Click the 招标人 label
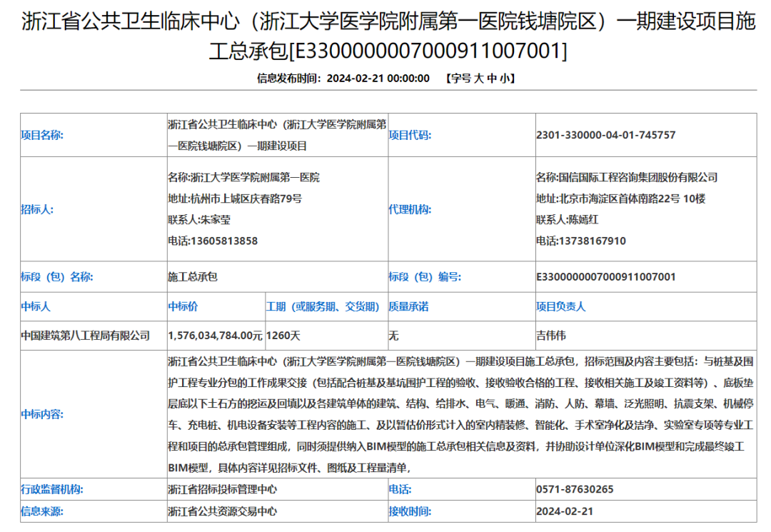This screenshot has height=532, width=771. (37, 209)
